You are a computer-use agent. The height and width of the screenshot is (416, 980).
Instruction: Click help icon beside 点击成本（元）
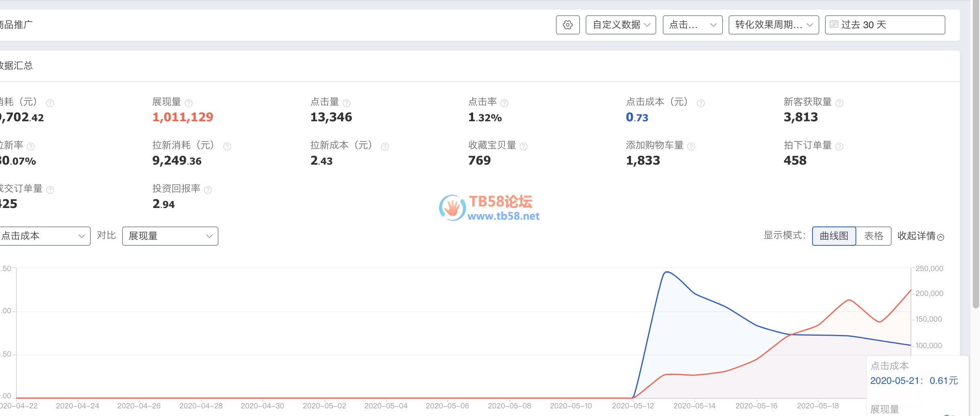[700, 103]
